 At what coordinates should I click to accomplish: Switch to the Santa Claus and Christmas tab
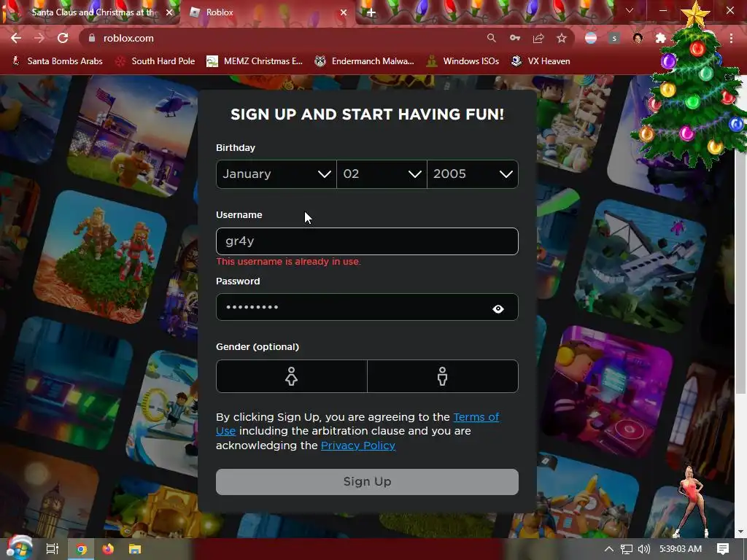tap(90, 12)
